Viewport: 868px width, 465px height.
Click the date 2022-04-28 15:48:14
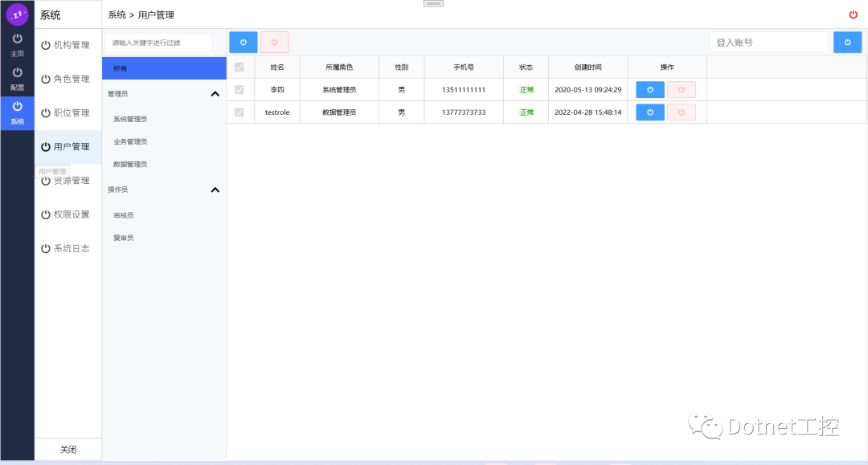588,112
